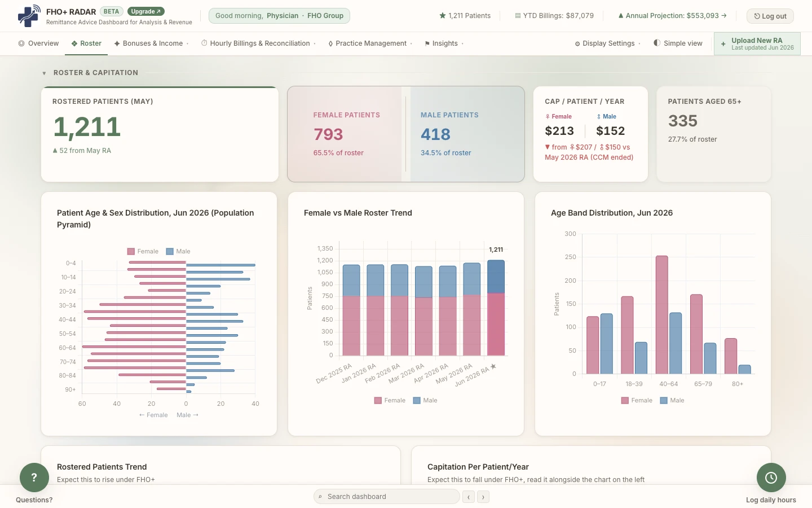The image size is (812, 508).
Task: Toggle Male legend in Age Band chart
Action: tap(672, 401)
